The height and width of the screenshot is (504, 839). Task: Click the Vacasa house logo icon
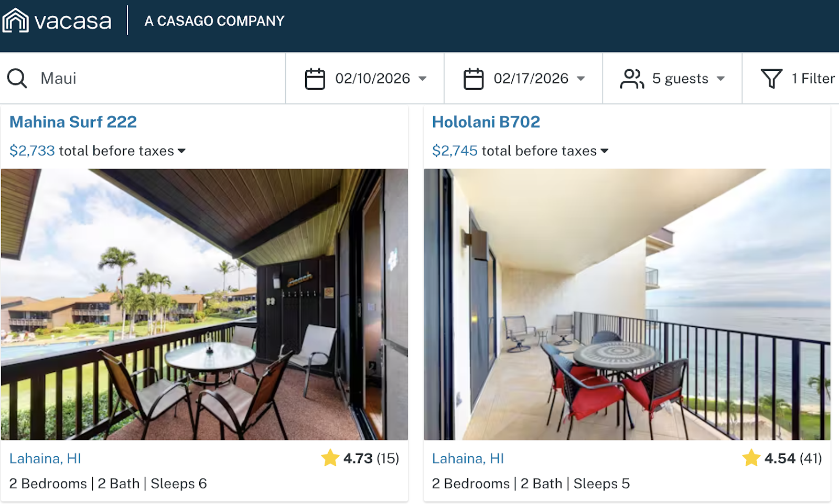(15, 20)
